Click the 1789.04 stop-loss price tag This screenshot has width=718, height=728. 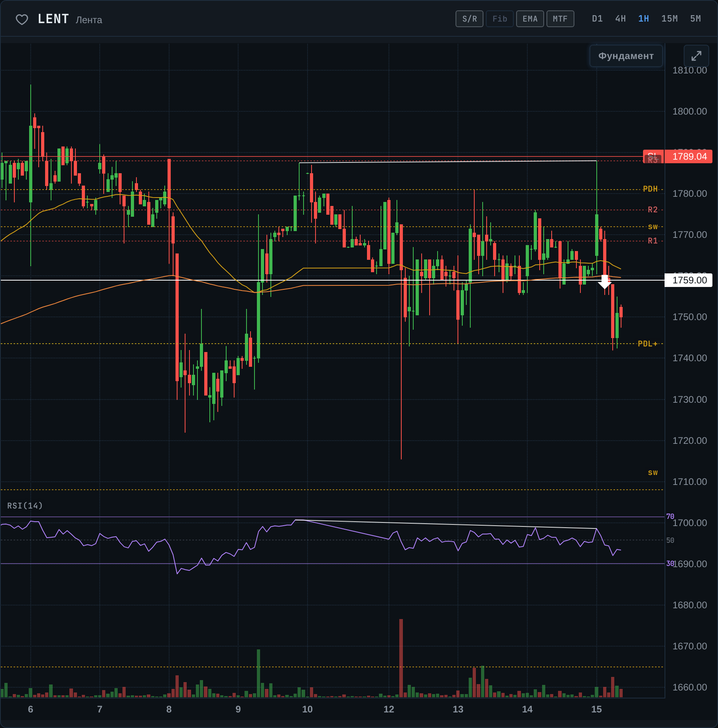point(689,156)
